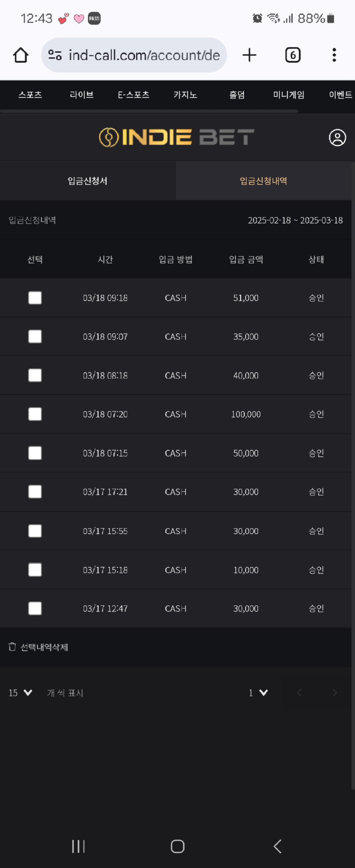Switch to the 입금신청서 tab
This screenshot has height=868, width=355.
point(87,181)
